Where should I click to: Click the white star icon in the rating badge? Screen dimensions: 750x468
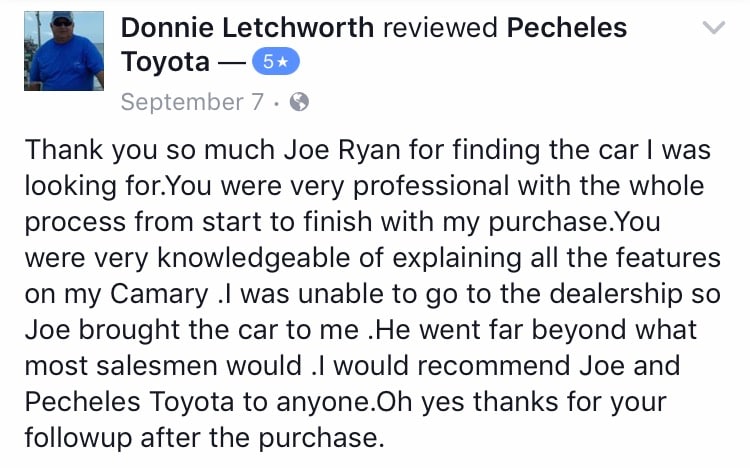click(x=283, y=62)
